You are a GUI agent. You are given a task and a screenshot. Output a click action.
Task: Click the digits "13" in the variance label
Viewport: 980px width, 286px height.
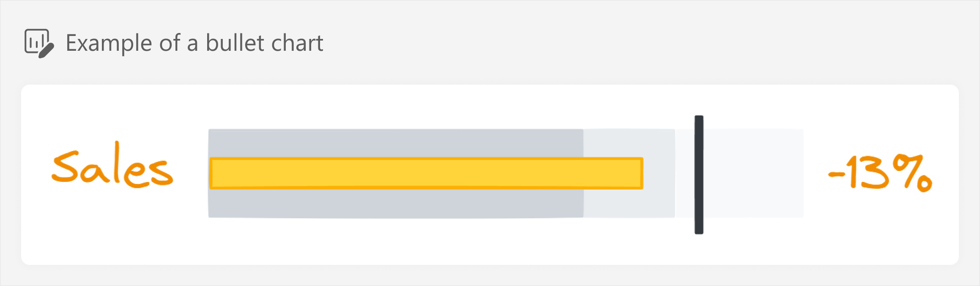click(868, 173)
